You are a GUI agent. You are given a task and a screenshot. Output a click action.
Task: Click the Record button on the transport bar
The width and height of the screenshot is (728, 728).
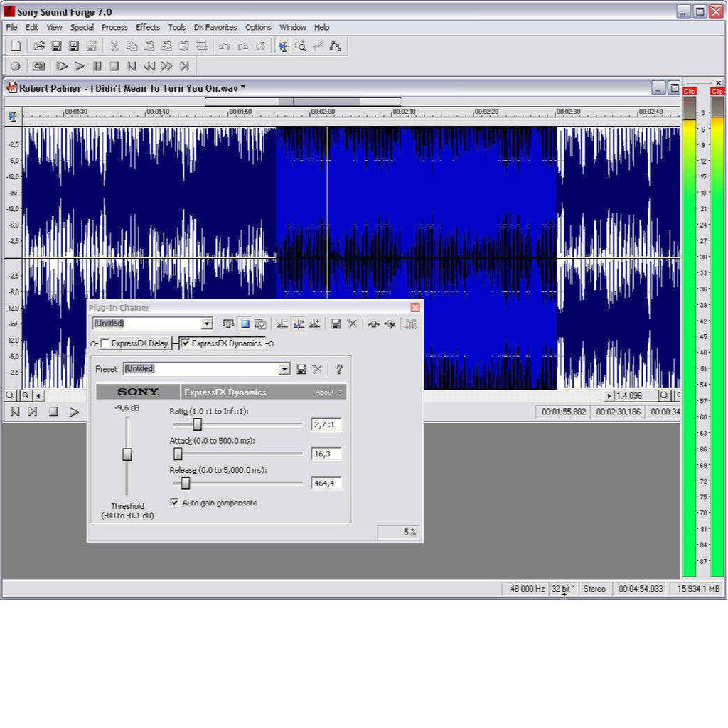point(16,66)
